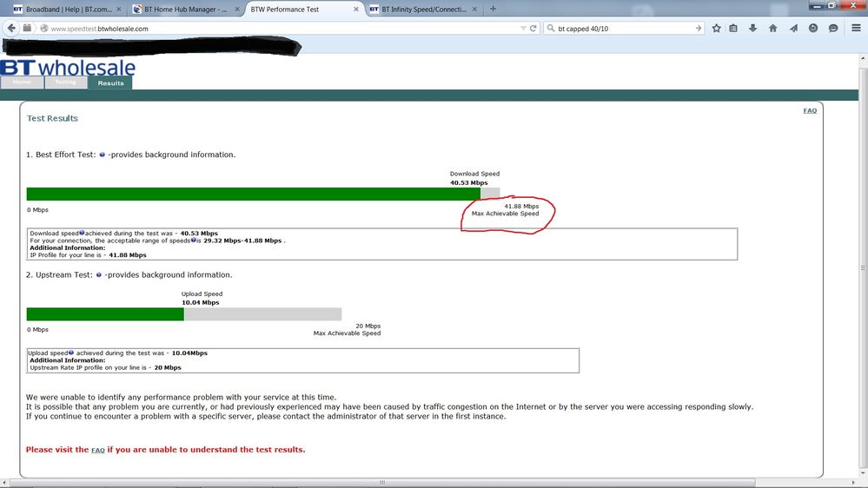Open the FAQ link at top right
This screenshot has width=868, height=488.
pos(810,110)
